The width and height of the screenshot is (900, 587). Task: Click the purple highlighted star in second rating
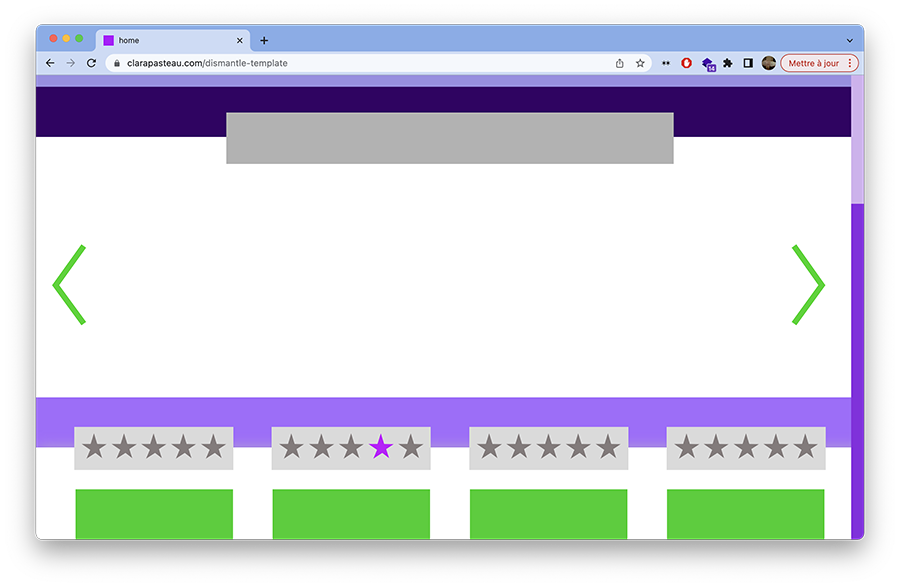coord(381,447)
